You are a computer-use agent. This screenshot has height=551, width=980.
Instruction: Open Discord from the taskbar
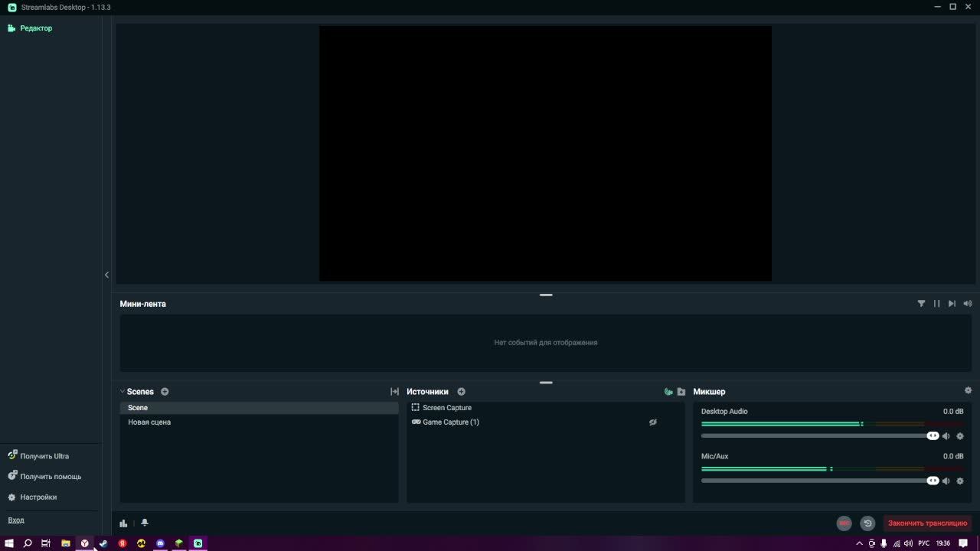[160, 543]
